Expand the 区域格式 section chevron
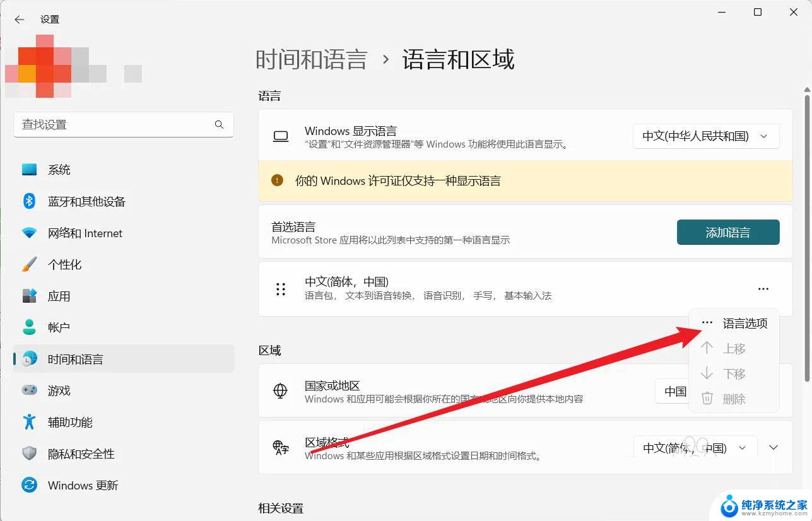812x521 pixels. tap(774, 447)
